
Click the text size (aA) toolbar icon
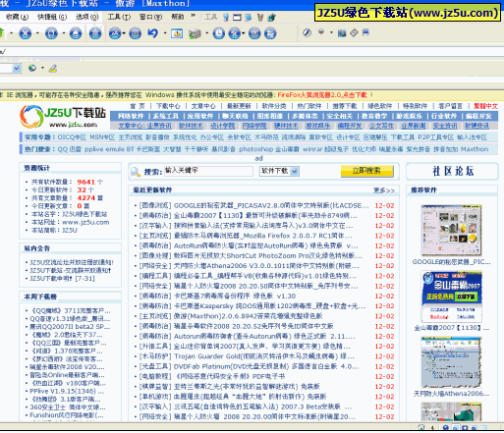click(115, 33)
